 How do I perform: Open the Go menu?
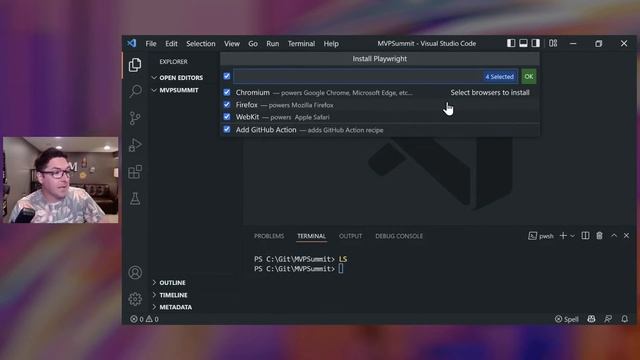(253, 44)
